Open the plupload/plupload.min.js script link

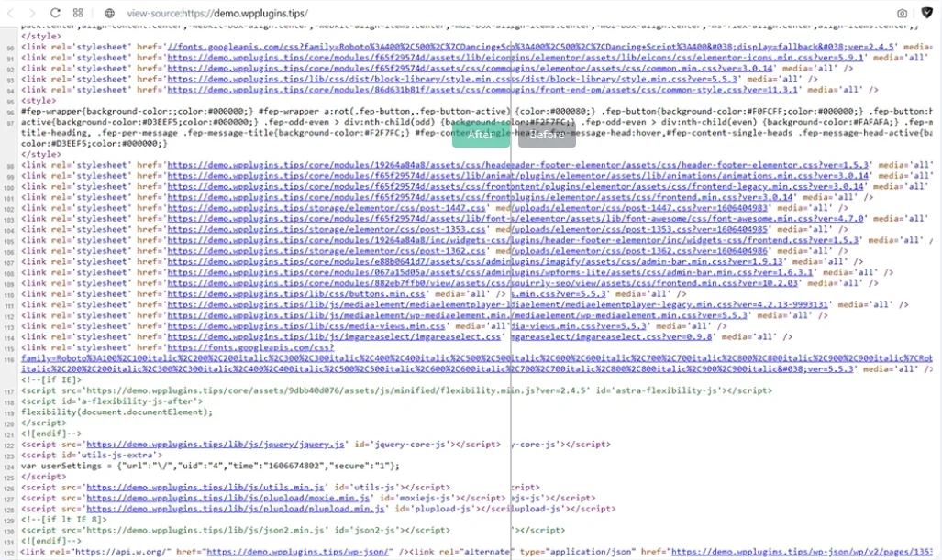coord(236,510)
